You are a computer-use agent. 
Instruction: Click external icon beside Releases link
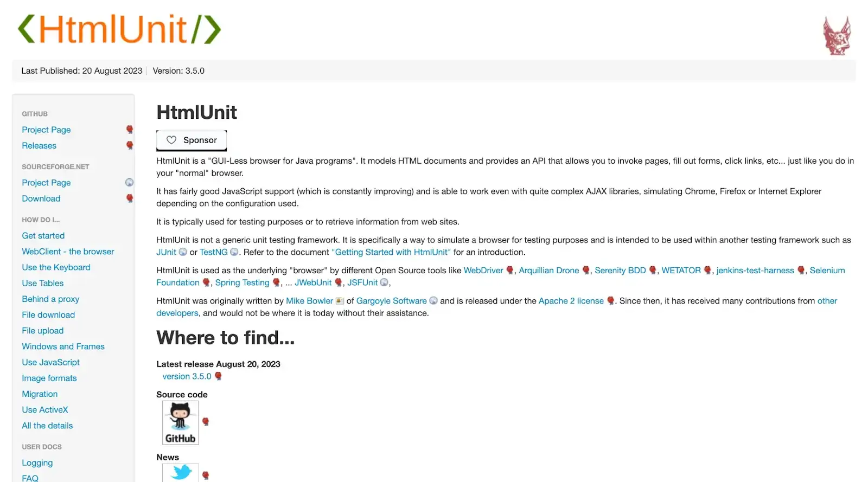[x=130, y=145]
